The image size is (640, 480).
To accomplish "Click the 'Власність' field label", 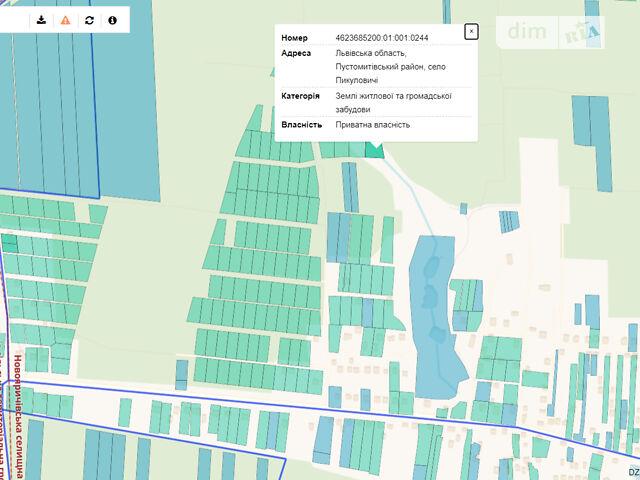I will coord(301,125).
